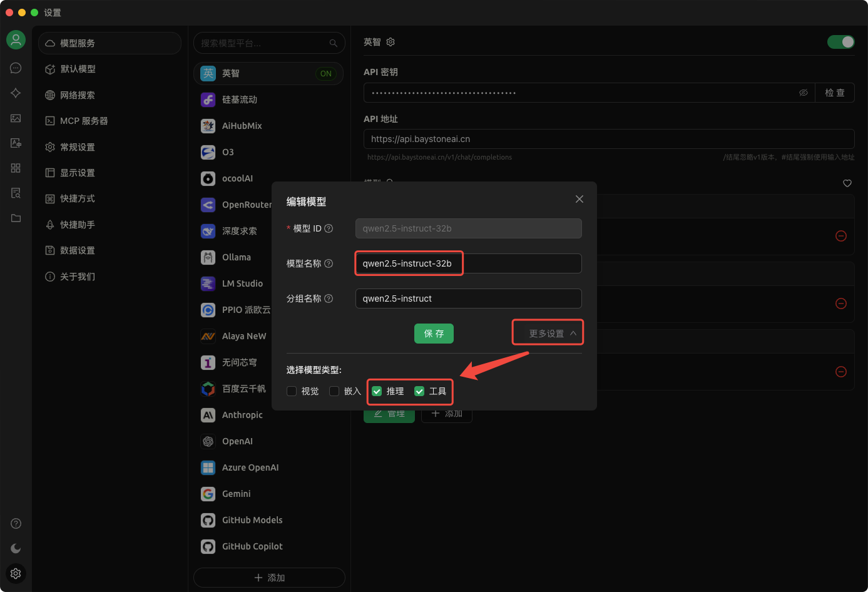The height and width of the screenshot is (592, 868).
Task: Click the API 地址 input field
Action: click(609, 139)
